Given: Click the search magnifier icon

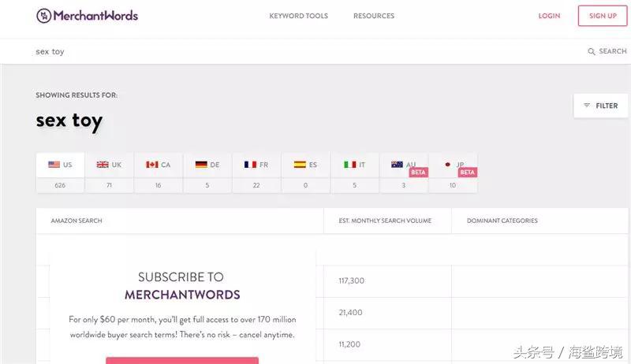Looking at the screenshot, I should coord(592,52).
